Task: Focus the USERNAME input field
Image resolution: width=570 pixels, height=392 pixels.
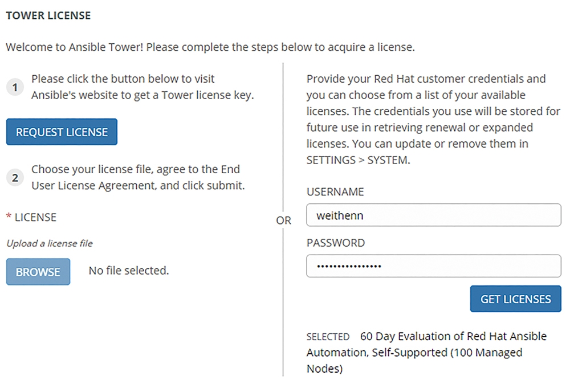Action: [434, 215]
